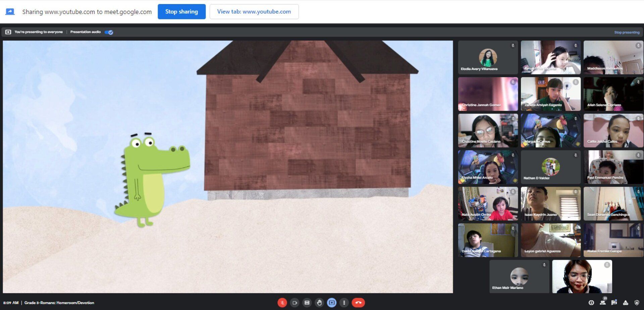
Task: Select Isaac Kaydrin Juaner's video tile
Action: pyautogui.click(x=551, y=203)
